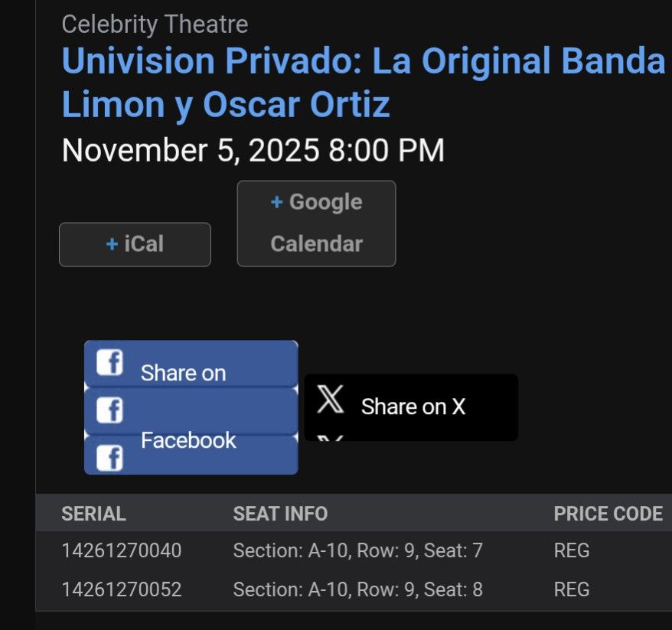Add the event to iCal
The image size is (672, 630).
(x=135, y=244)
